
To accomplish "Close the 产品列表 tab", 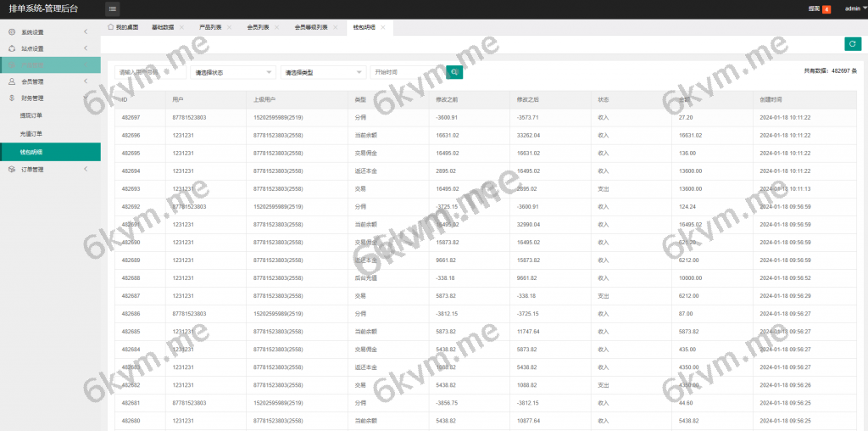I will pyautogui.click(x=229, y=27).
